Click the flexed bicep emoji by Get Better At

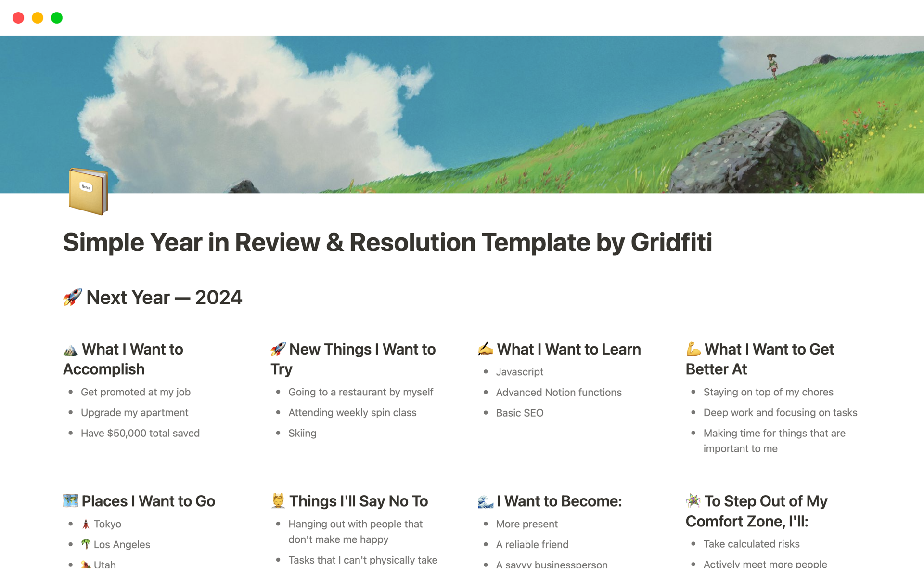[x=693, y=349]
